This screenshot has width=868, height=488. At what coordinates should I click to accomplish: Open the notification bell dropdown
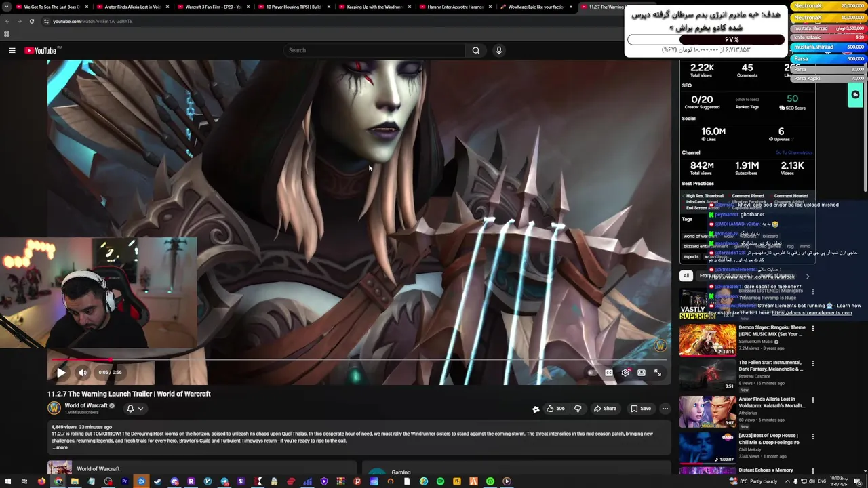click(134, 409)
